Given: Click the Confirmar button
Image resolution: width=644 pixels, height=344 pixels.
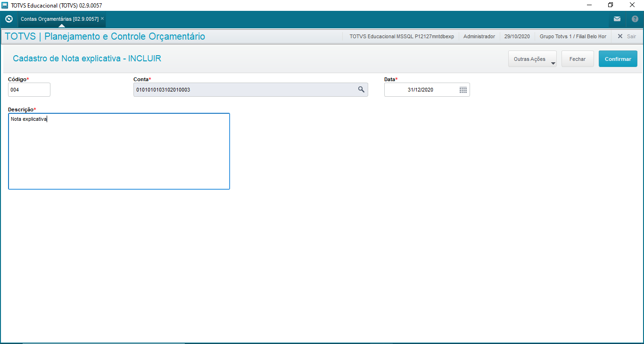Looking at the screenshot, I should point(618,59).
